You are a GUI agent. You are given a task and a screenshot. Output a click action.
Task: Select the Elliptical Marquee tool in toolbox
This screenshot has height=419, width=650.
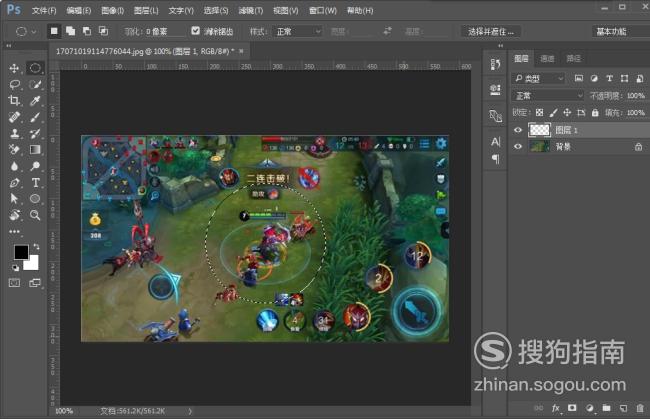click(x=35, y=68)
